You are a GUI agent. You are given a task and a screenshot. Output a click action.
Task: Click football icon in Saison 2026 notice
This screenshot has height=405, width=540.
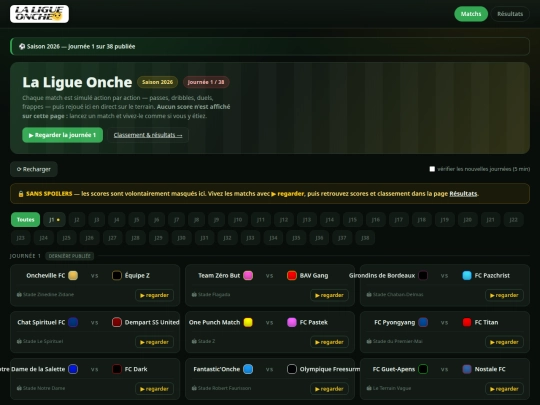click(22, 46)
